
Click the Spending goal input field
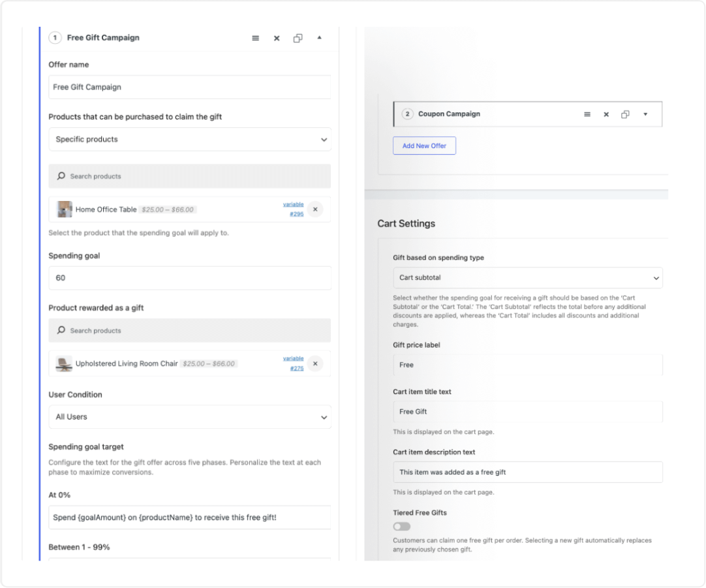click(190, 278)
